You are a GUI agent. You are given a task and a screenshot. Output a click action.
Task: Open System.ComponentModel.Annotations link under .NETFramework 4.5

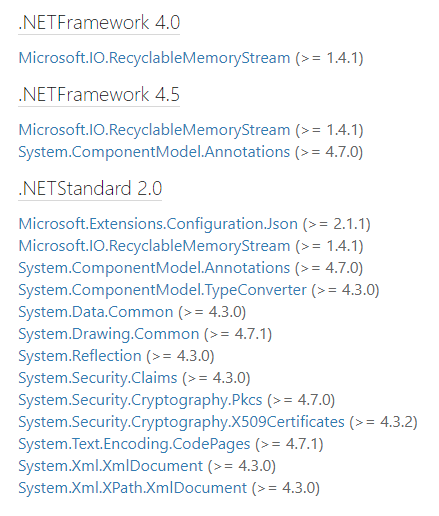pyautogui.click(x=154, y=152)
